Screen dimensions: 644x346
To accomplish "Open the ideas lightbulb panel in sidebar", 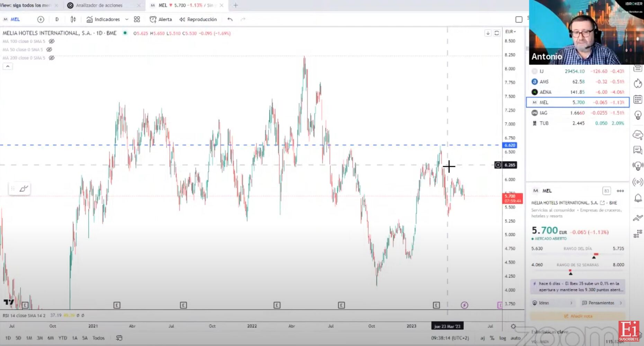I will pos(638,115).
